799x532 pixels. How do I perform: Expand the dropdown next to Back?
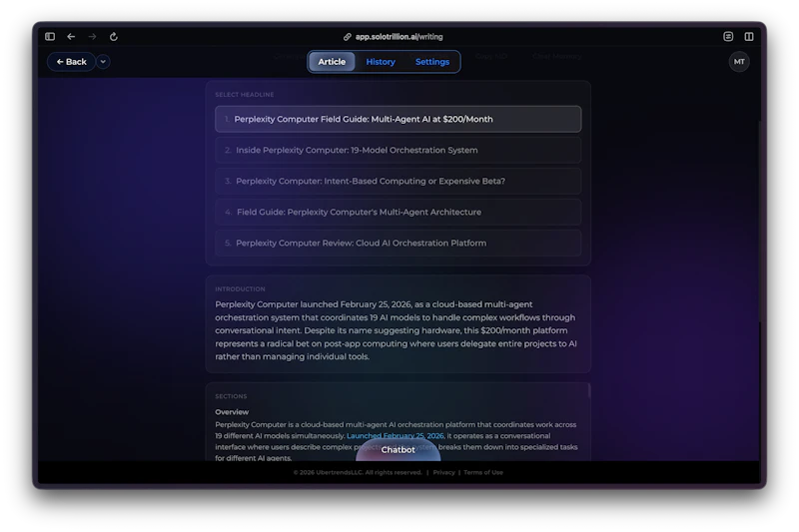pos(103,62)
